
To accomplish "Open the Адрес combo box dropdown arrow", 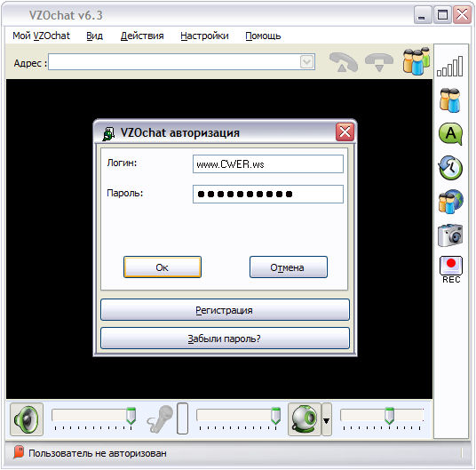I will click(x=306, y=62).
